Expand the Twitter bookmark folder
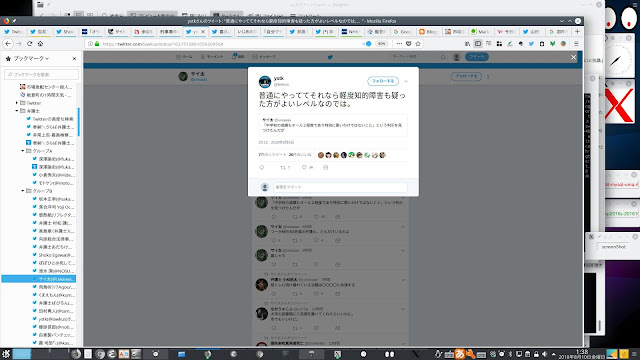 click(17, 103)
